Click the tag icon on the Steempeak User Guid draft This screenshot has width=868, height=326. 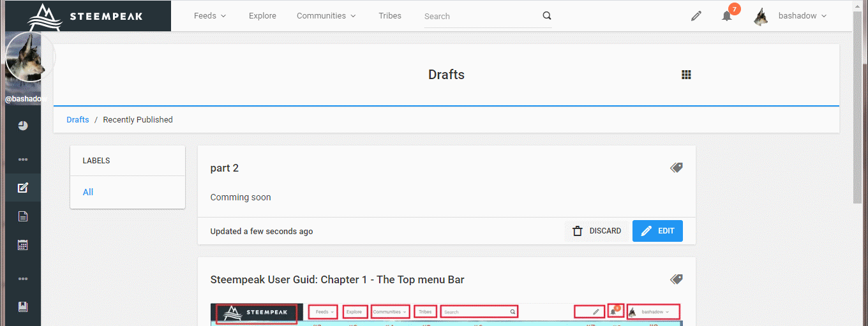point(676,279)
